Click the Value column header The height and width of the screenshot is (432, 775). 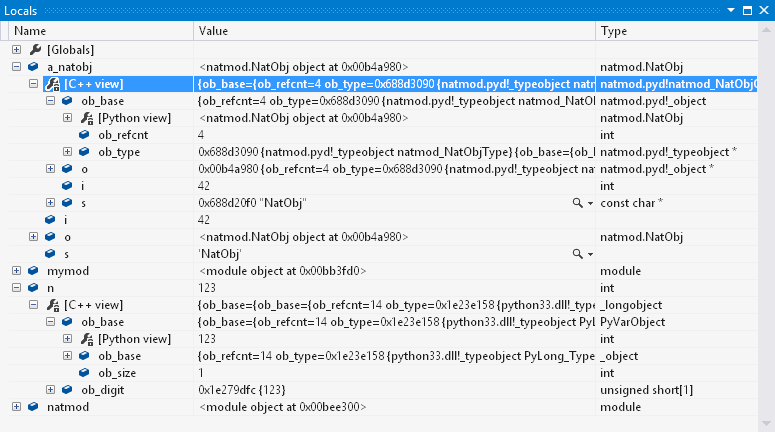[395, 31]
